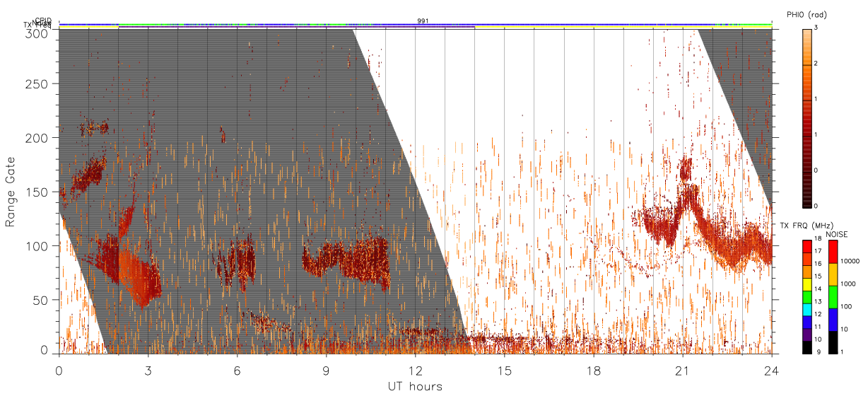Click the '100' label in NOISE legend
Viewport: 868px width, 401px height.
(x=848, y=306)
